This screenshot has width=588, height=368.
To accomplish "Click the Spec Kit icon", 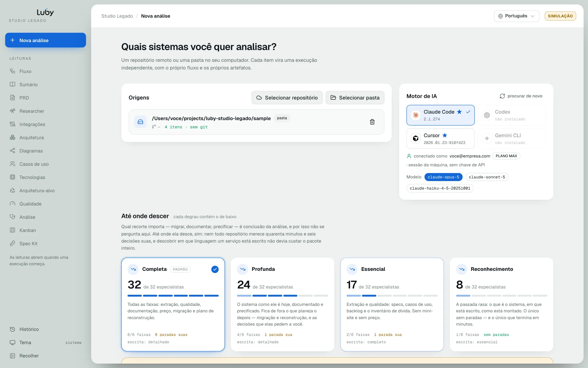I will click(x=12, y=243).
